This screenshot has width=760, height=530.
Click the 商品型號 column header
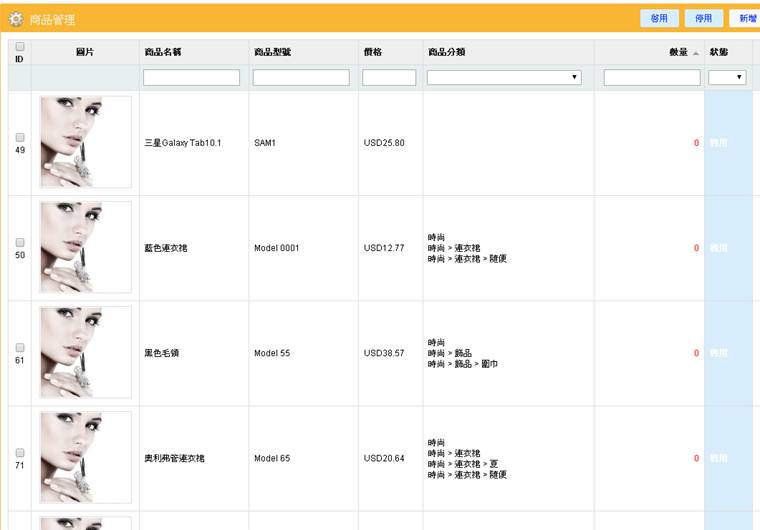click(273, 52)
